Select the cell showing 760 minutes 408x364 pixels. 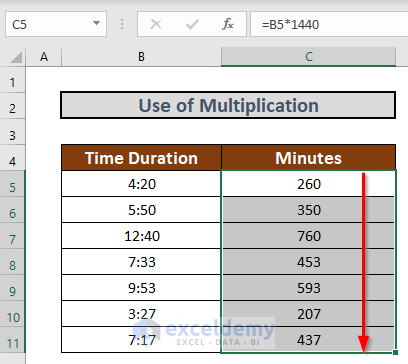click(309, 236)
